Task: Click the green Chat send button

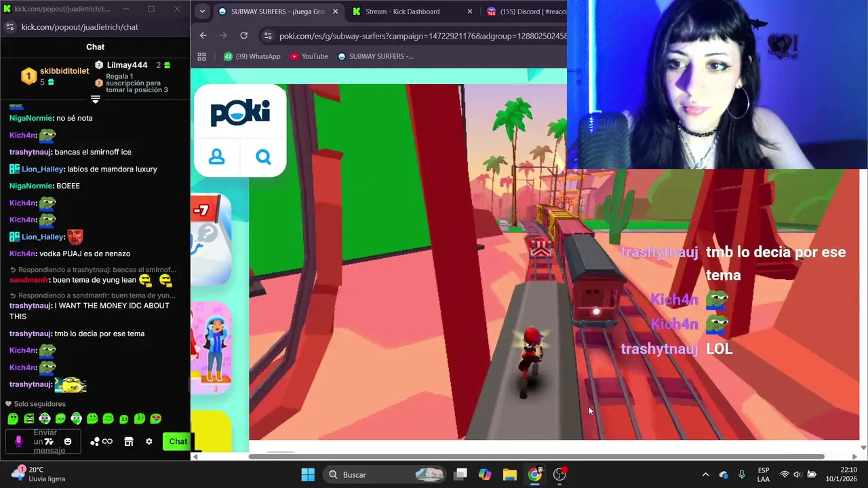Action: (x=178, y=441)
